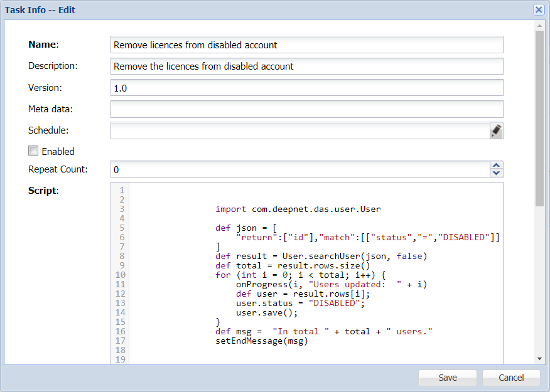Focus the Name input field

(306, 45)
